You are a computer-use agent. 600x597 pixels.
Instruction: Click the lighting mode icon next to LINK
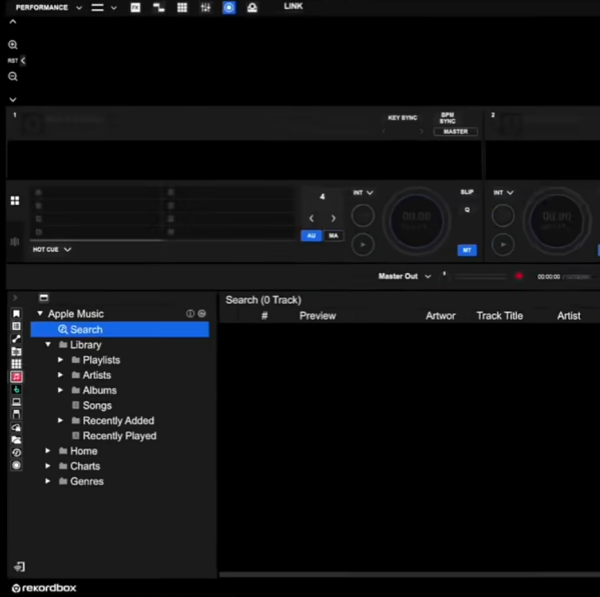point(252,8)
